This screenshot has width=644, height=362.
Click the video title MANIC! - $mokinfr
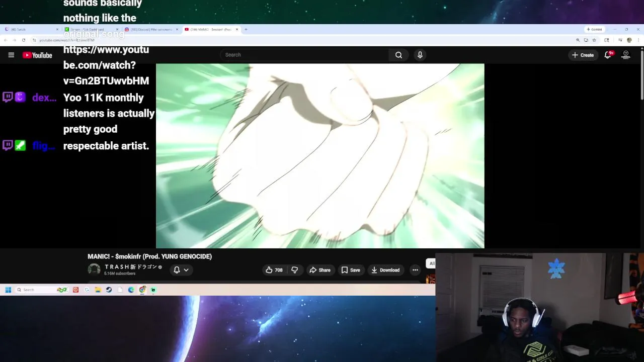(149, 256)
